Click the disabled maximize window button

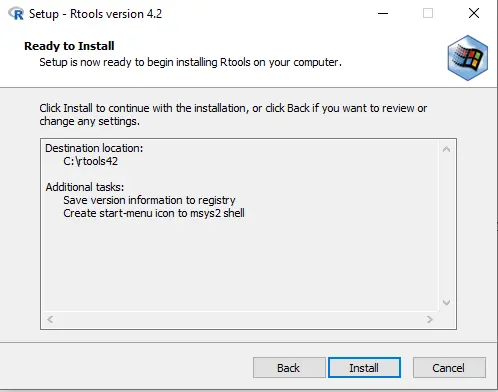click(x=428, y=14)
